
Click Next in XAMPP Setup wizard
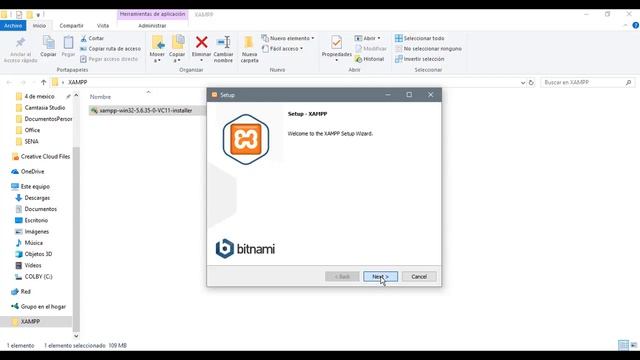pyautogui.click(x=380, y=276)
